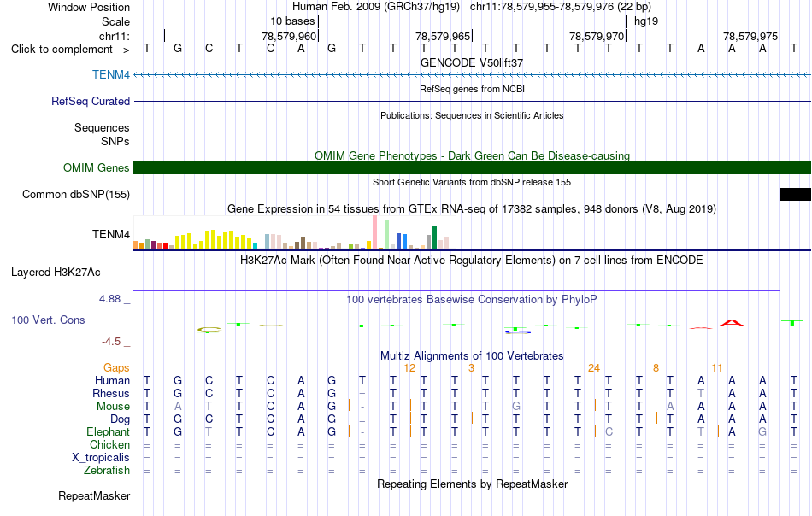Click the dark green OMIM gene bar
This screenshot has height=516, width=812.
[x=473, y=167]
